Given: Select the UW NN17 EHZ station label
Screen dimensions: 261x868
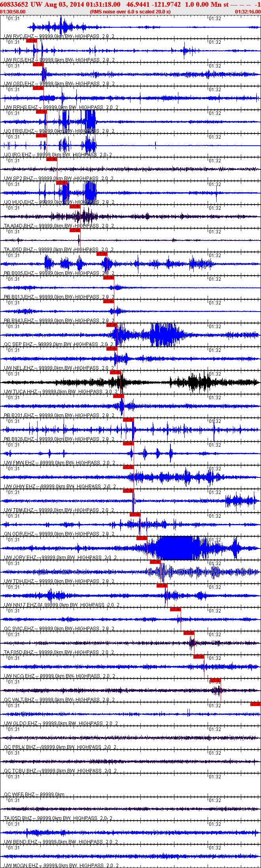Looking at the screenshot, I should click(62, 605).
